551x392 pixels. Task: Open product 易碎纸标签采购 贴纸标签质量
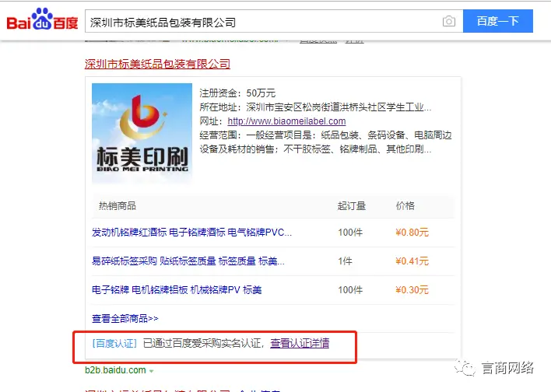188,261
